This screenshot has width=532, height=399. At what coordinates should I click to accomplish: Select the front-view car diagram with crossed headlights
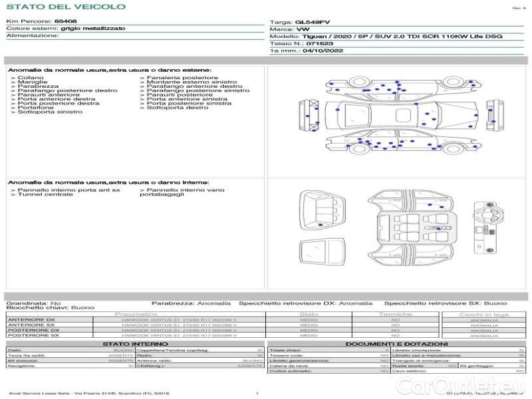(309, 115)
